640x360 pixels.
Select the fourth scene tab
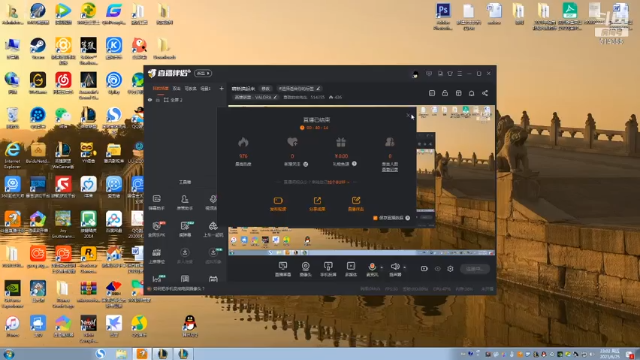click(205, 89)
